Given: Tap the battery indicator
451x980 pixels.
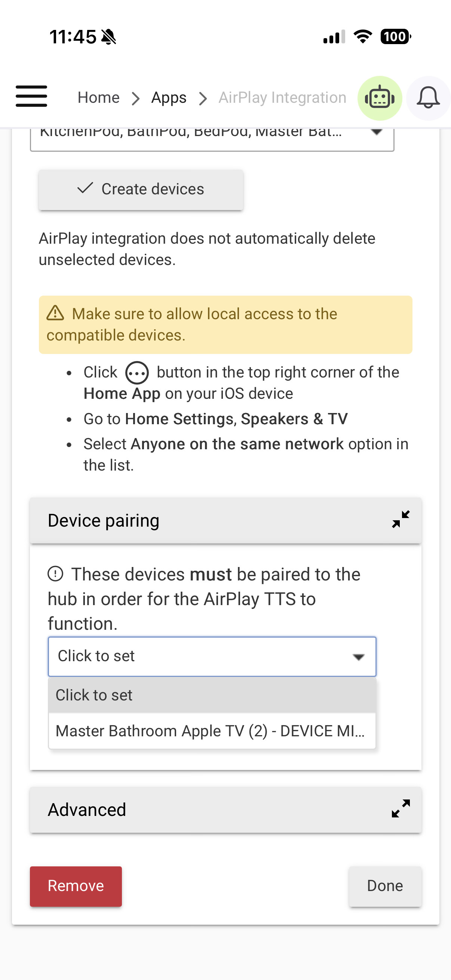Looking at the screenshot, I should tap(395, 37).
